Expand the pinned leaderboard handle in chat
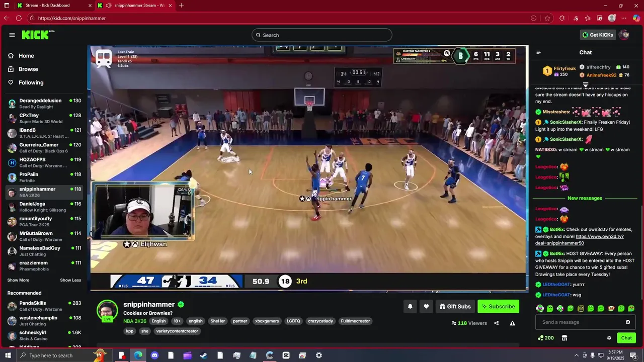Screen dimensions: 644x362 586,84
